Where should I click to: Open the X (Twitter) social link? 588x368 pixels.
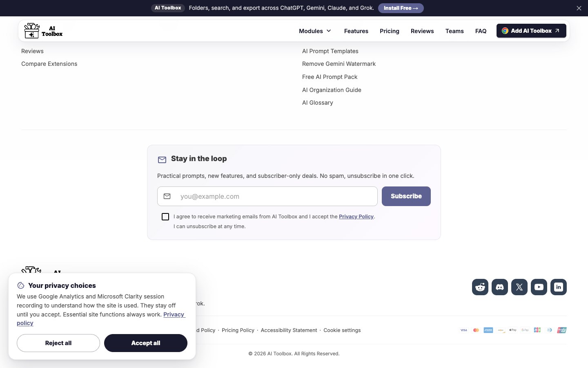pyautogui.click(x=519, y=287)
